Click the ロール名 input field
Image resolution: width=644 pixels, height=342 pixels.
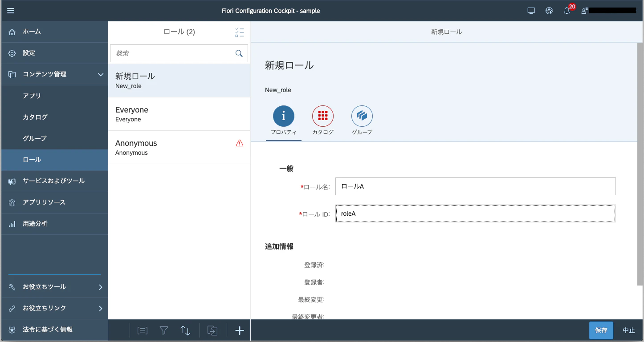[475, 186]
